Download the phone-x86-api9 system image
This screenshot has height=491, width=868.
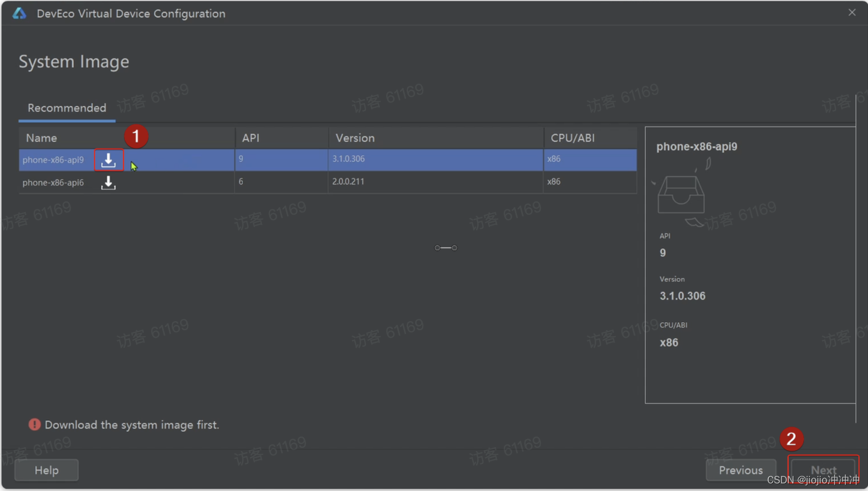coord(108,160)
